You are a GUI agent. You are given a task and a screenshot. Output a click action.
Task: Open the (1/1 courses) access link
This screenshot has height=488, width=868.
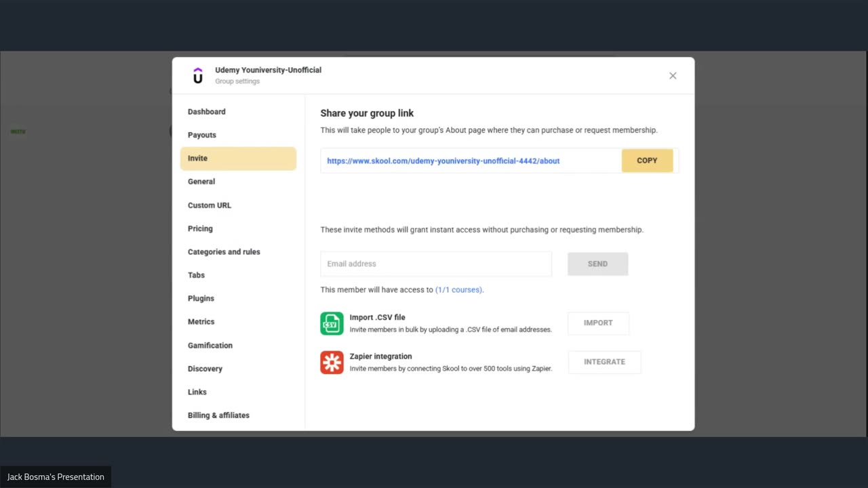click(459, 290)
